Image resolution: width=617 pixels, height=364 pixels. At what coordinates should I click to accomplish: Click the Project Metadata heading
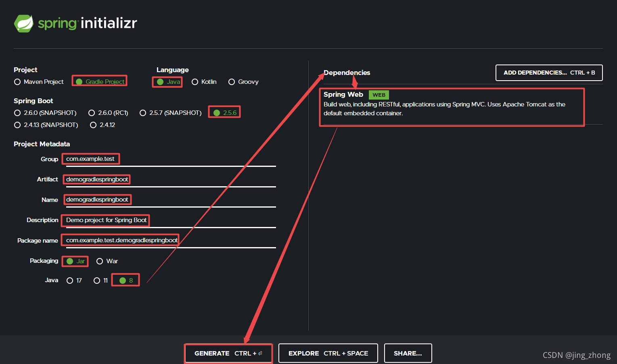pos(42,144)
